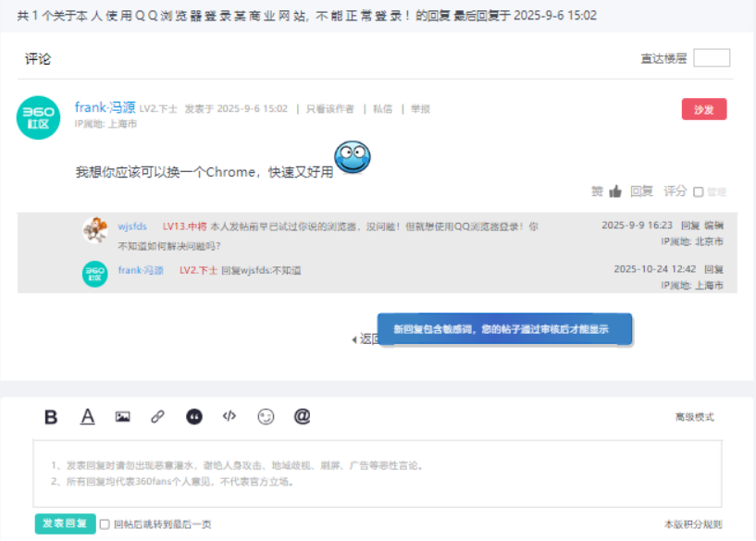Image resolution: width=756 pixels, height=541 pixels.
Task: Submit the reply with 发表回复
Action: 64,523
